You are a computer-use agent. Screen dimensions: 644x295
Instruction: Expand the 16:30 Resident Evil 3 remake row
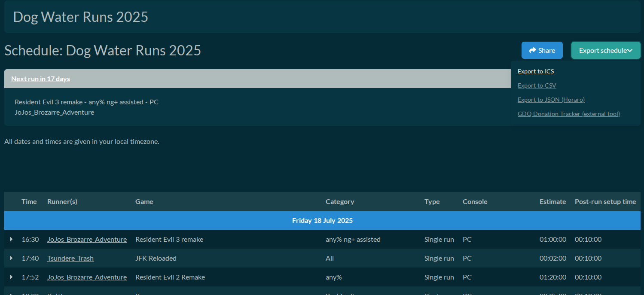click(11, 239)
